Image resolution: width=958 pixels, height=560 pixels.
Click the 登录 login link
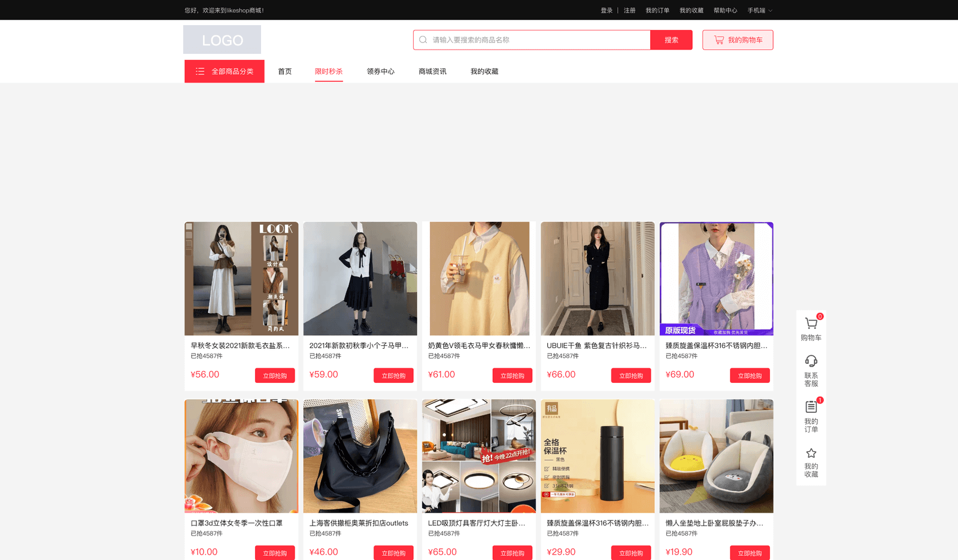607,10
